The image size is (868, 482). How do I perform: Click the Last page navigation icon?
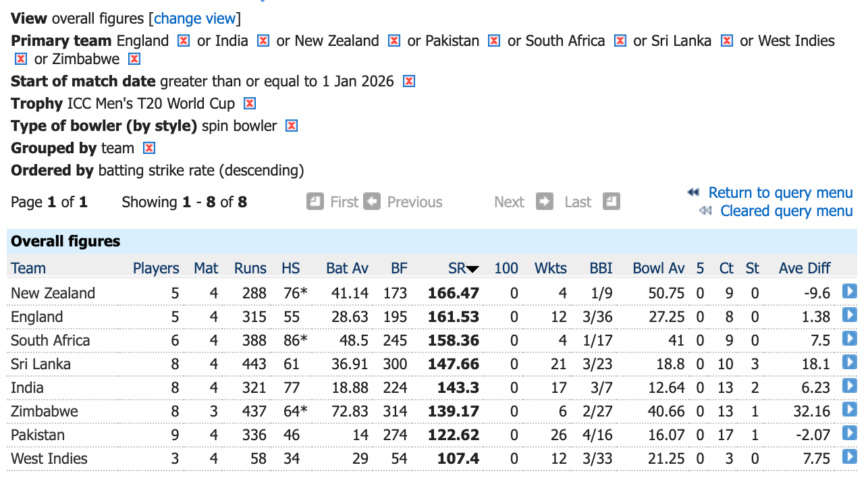coord(611,201)
